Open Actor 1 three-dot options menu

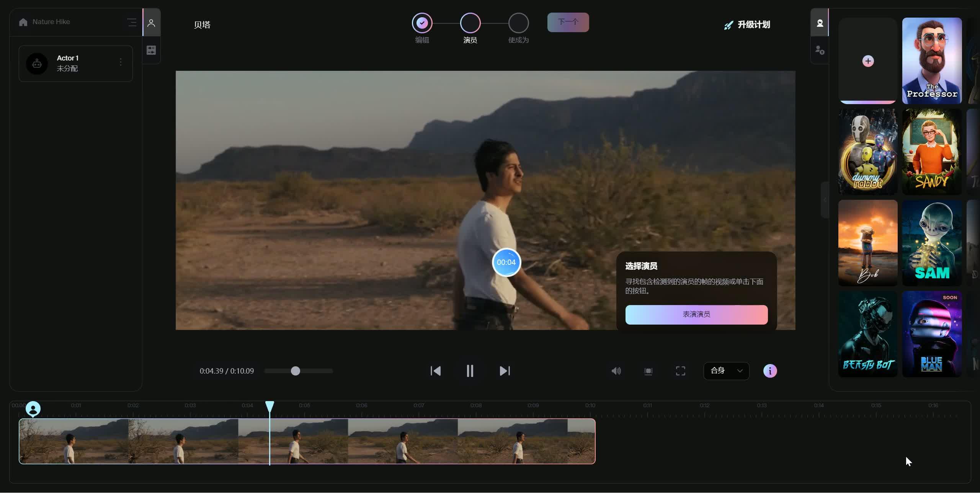121,62
